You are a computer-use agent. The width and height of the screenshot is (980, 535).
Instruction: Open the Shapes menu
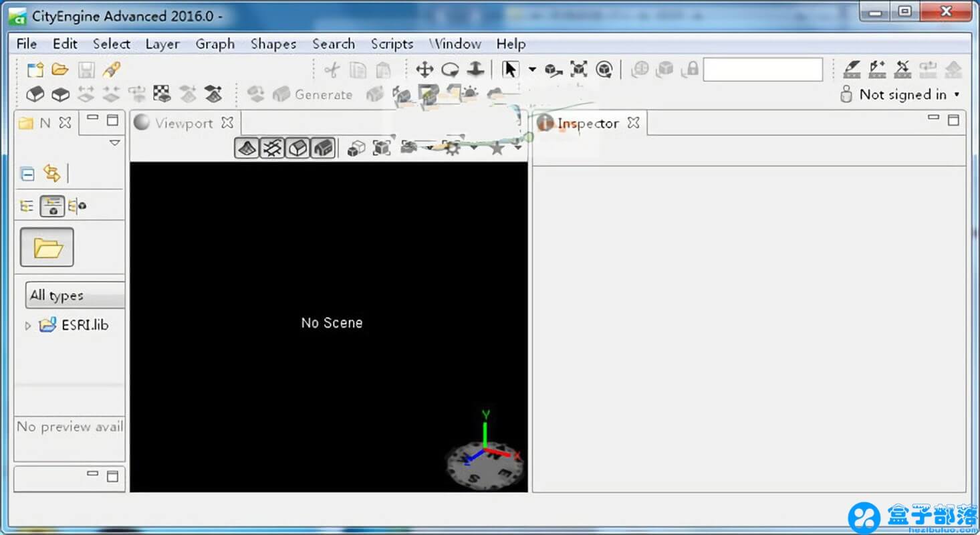(273, 44)
